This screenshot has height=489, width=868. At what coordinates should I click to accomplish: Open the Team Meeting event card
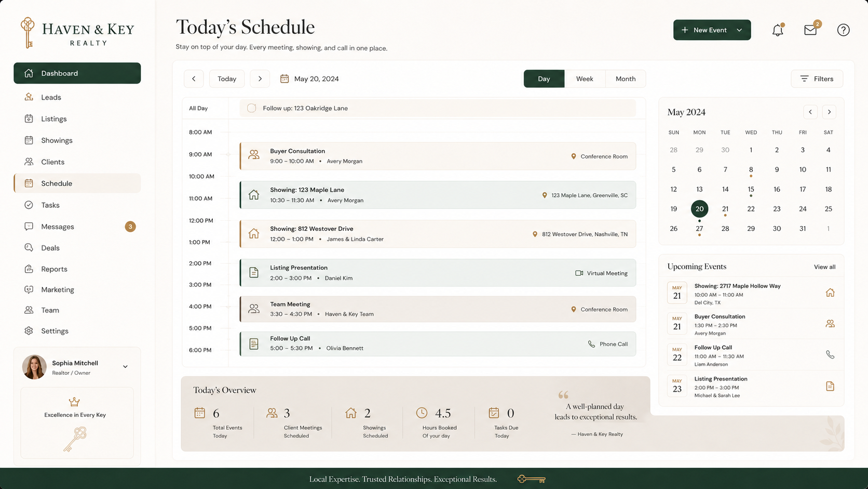coord(438,309)
